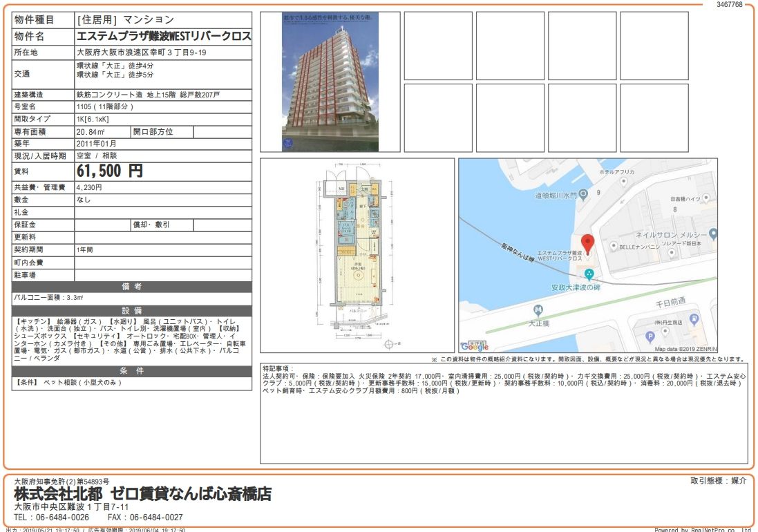This screenshot has width=758, height=532.
Task: Select the contract period 1年間
Action: [84, 250]
